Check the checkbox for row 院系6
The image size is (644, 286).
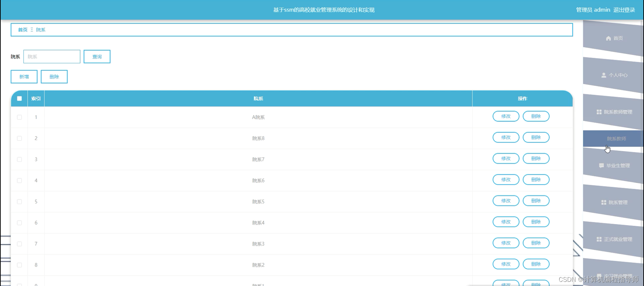[19, 181]
